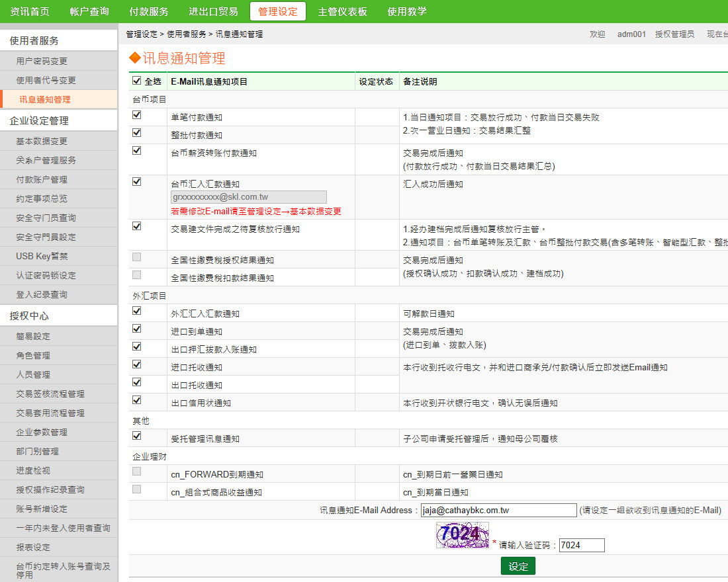728x582 pixels.
Task: Uncheck the 出口信用状通知 checkbox
Action: pos(137,400)
